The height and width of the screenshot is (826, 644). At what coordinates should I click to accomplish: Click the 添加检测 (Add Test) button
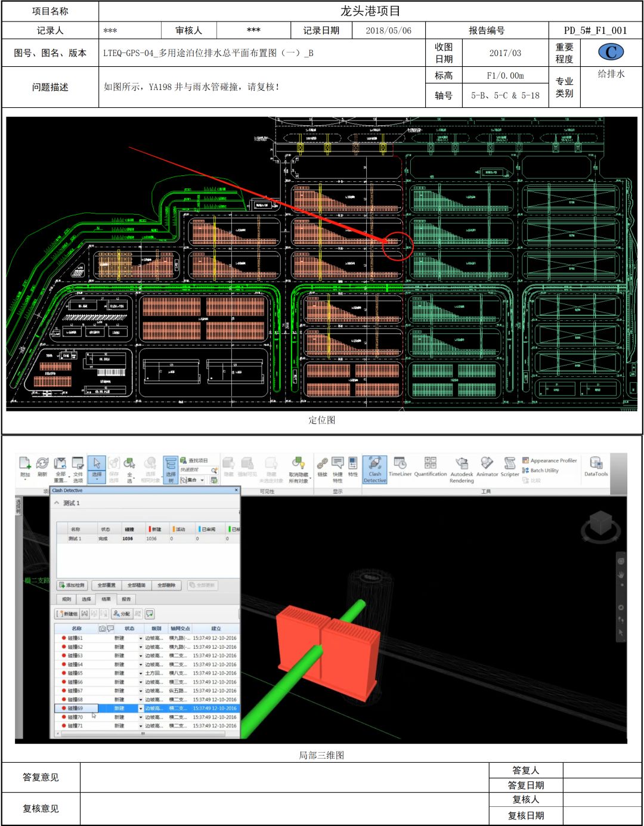pos(72,586)
